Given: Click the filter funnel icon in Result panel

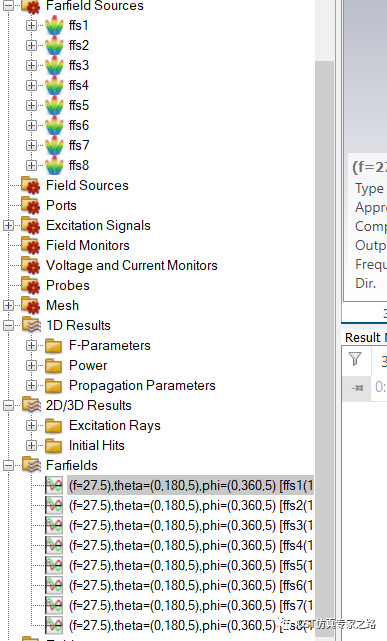Looking at the screenshot, I should (356, 359).
